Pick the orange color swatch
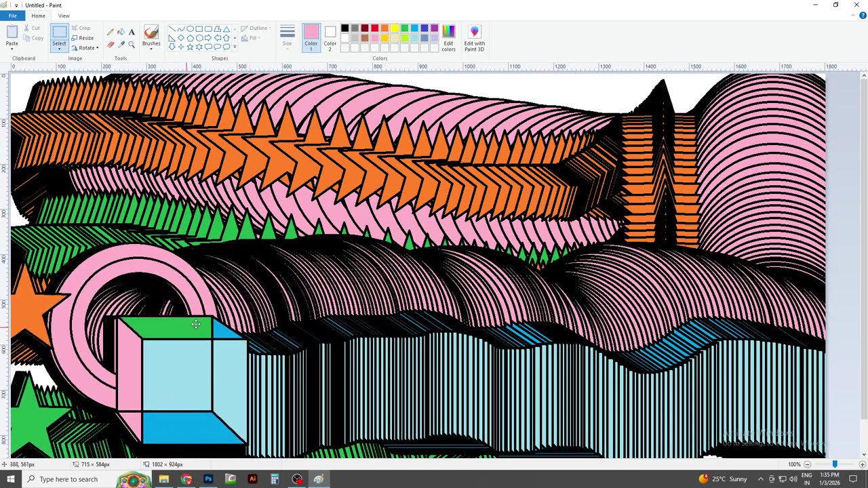Screen dimensions: 868x488 tap(384, 28)
